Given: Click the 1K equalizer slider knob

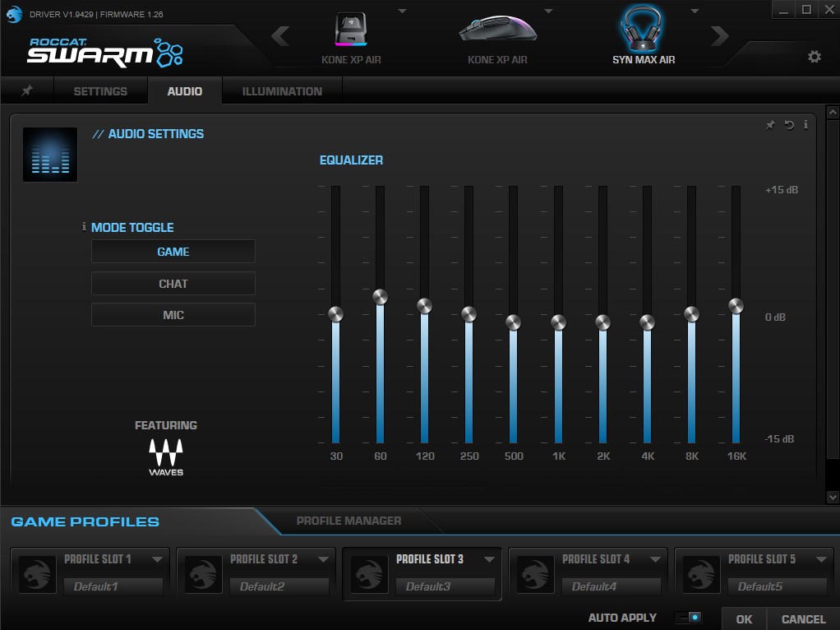Looking at the screenshot, I should tap(558, 322).
